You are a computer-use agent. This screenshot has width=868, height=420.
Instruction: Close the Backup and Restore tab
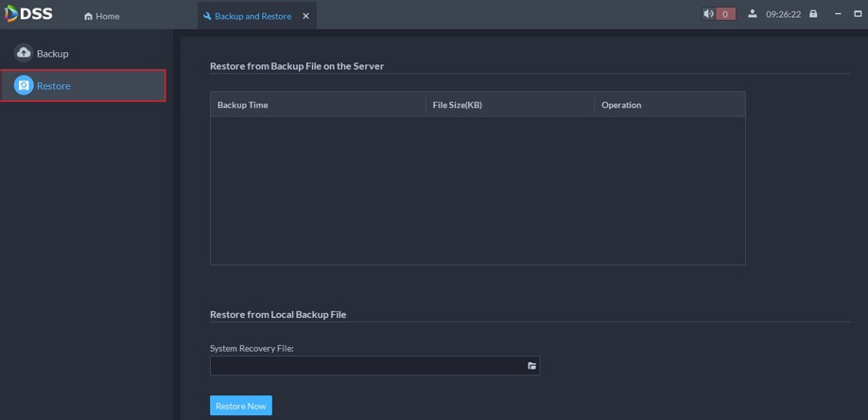click(x=305, y=16)
